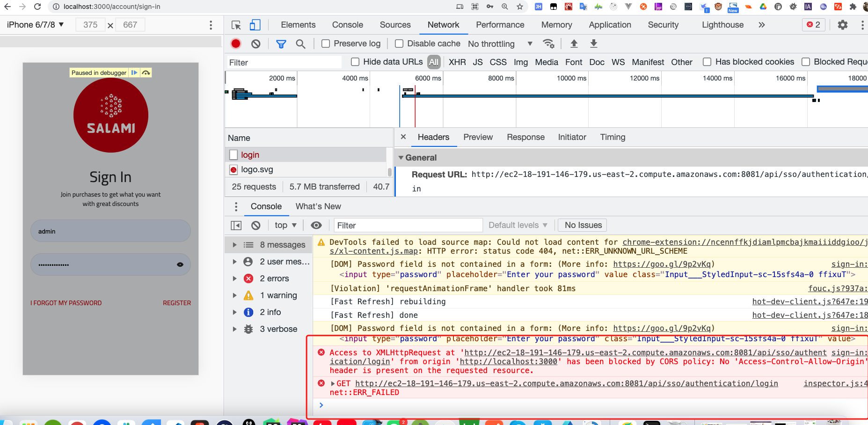Click No Issues button

(x=583, y=226)
